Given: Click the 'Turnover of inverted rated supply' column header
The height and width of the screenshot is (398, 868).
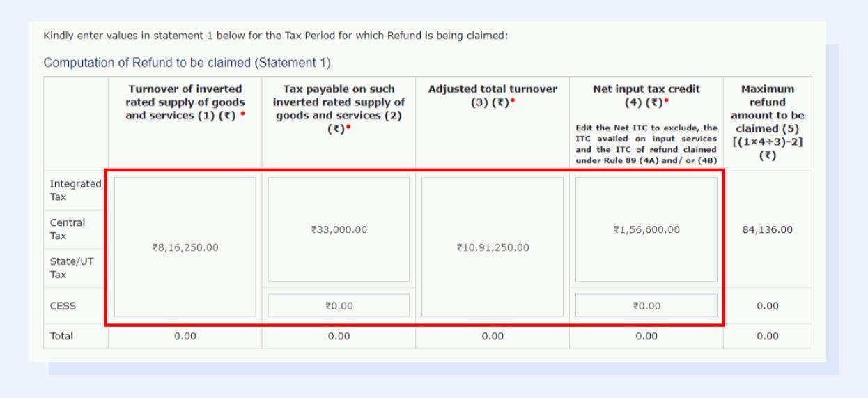Looking at the screenshot, I should tap(185, 102).
